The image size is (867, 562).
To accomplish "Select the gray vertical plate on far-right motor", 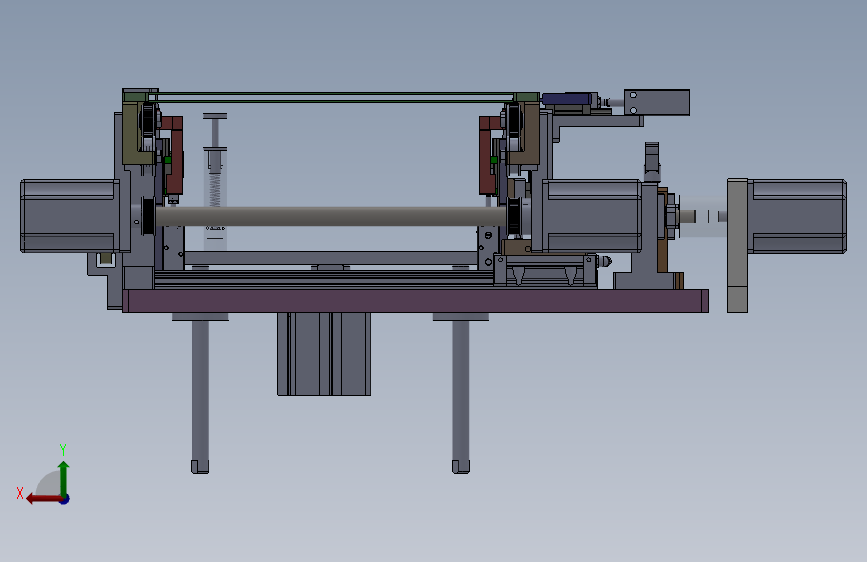I will pos(738,246).
